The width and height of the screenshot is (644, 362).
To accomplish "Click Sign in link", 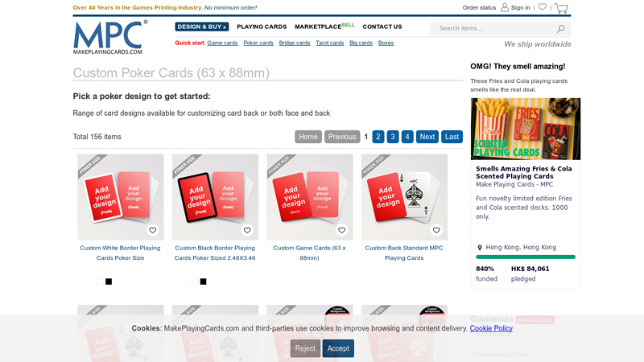I will (520, 8).
